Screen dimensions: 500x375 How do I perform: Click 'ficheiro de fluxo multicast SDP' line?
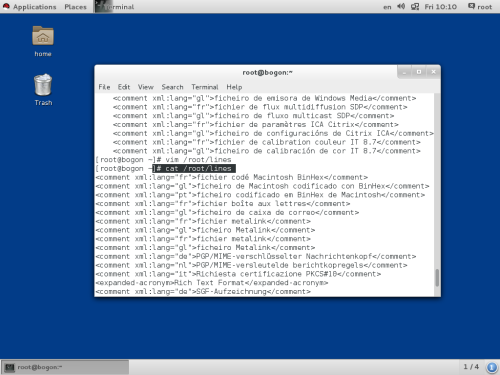(x=253, y=116)
